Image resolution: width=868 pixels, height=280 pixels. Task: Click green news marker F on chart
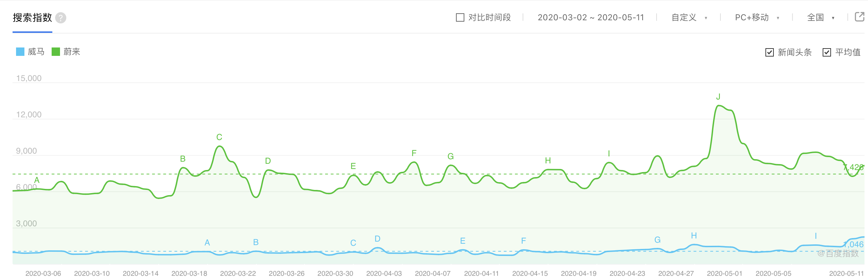(x=414, y=153)
